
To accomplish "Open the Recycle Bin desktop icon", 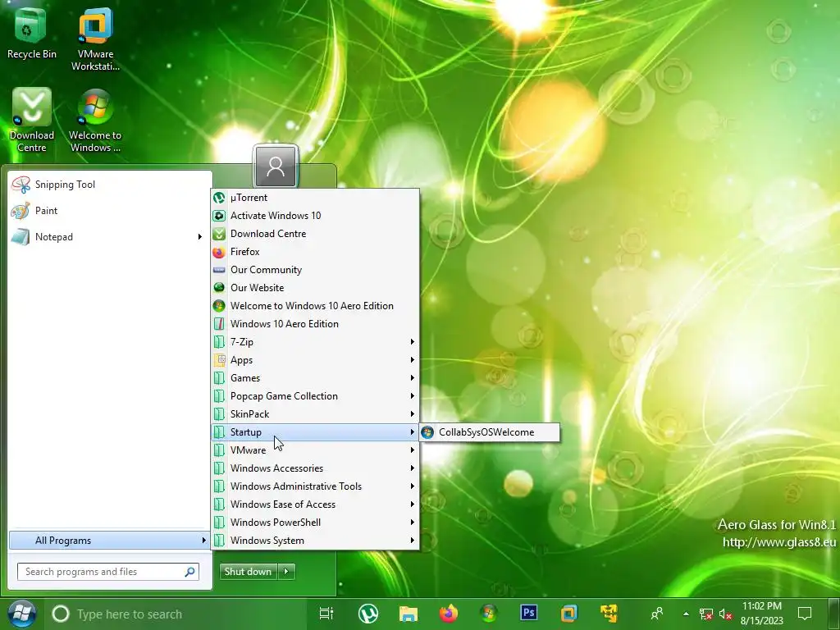I will (x=31, y=33).
